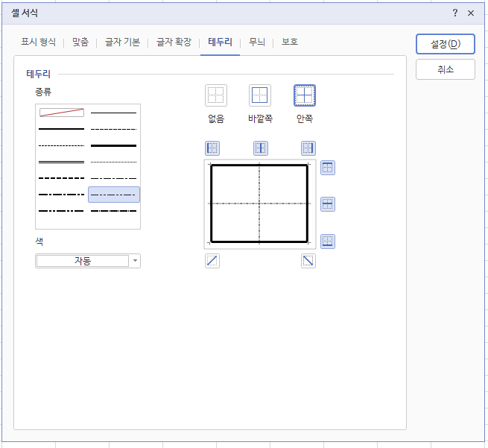
Task: Open the 색 color dropdown arrow
Action: point(135,261)
